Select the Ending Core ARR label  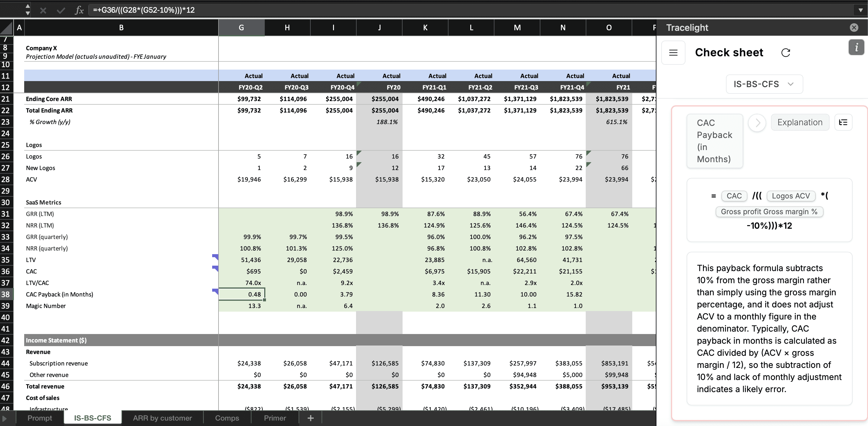121,99
